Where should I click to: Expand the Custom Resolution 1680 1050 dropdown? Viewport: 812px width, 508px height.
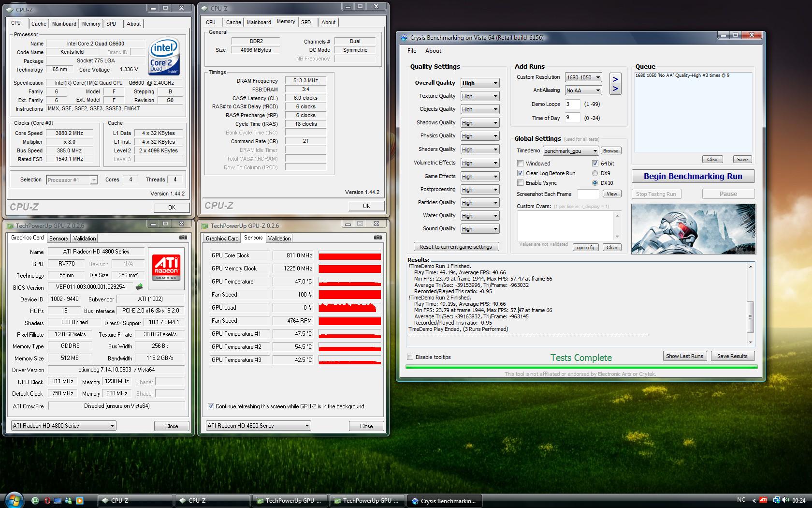(x=583, y=77)
